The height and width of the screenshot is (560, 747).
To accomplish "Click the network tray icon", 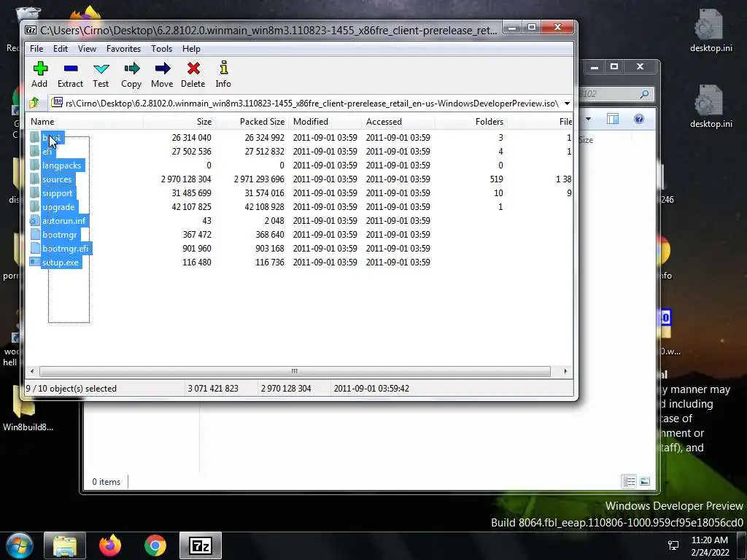I will [x=673, y=545].
